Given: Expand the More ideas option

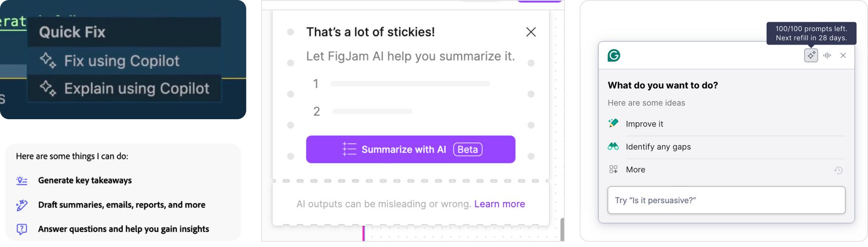Looking at the screenshot, I should pyautogui.click(x=635, y=170).
